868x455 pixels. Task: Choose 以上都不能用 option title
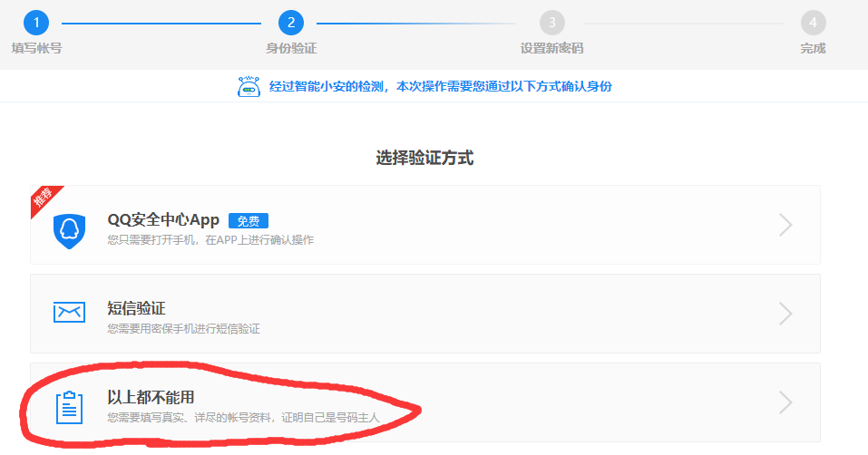[x=151, y=397]
